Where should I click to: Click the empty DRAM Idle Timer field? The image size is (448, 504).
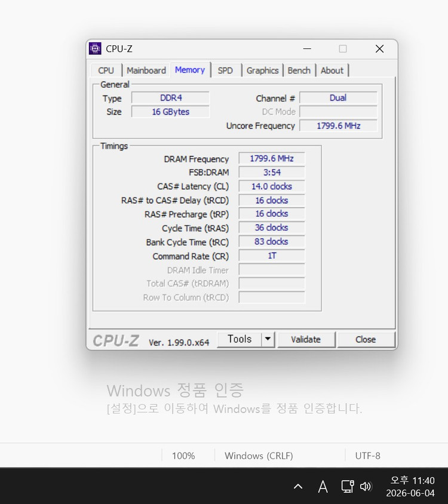[272, 270]
